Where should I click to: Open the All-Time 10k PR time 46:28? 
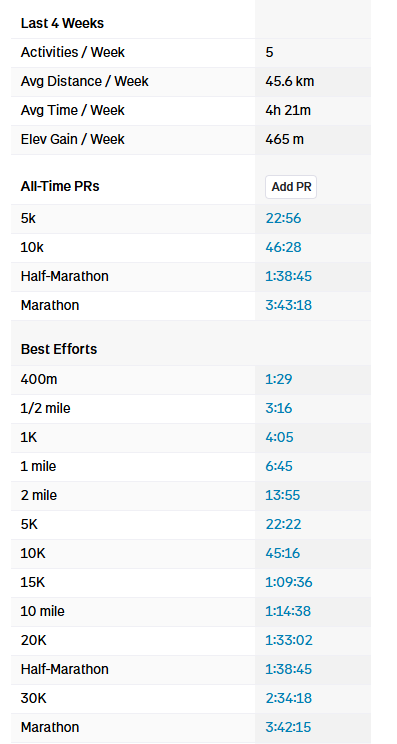283,248
